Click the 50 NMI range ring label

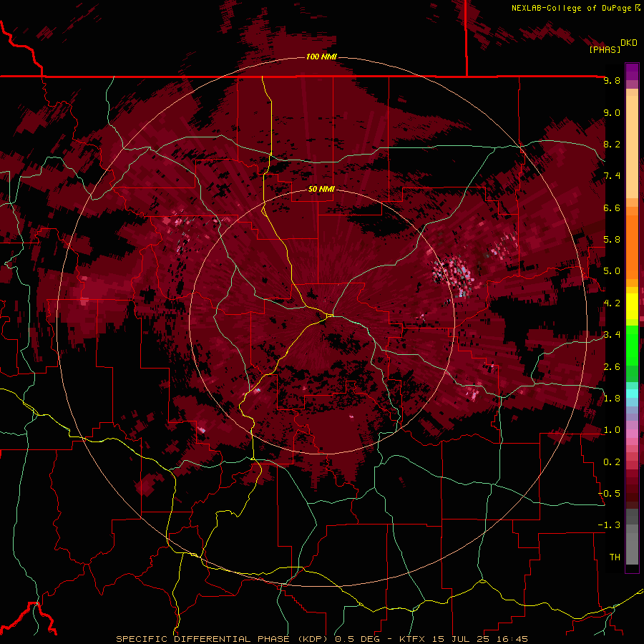[321, 189]
